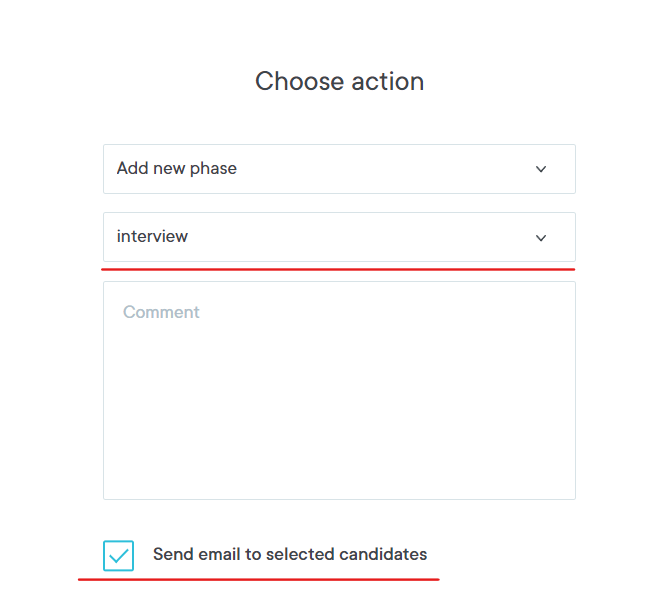
Task: Click inside the empty comment box center
Action: (x=339, y=390)
